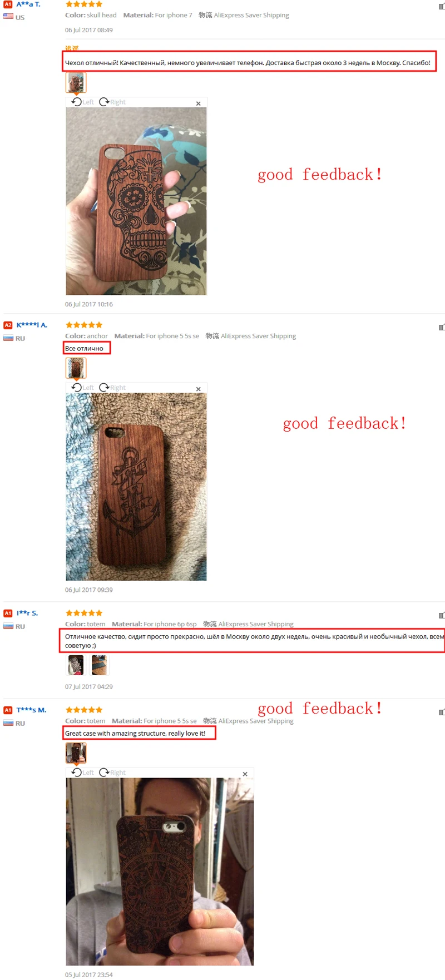
Task: Open reviewer profile I**r S.
Action: tap(27, 613)
